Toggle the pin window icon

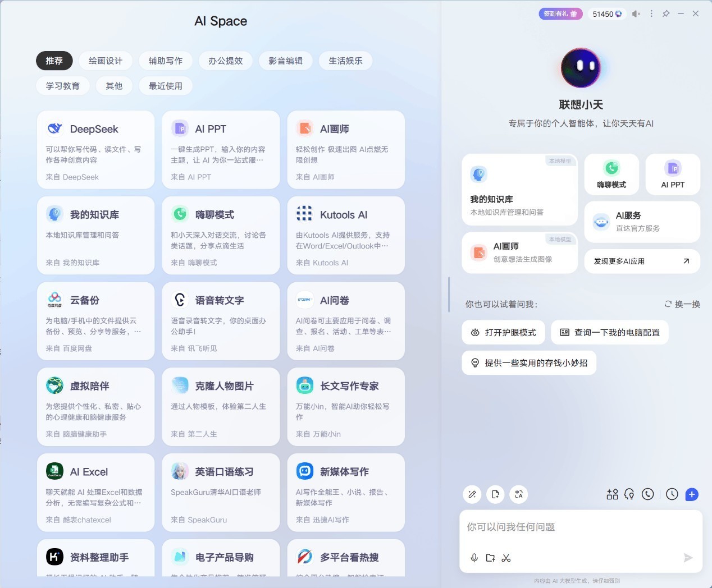pyautogui.click(x=666, y=14)
